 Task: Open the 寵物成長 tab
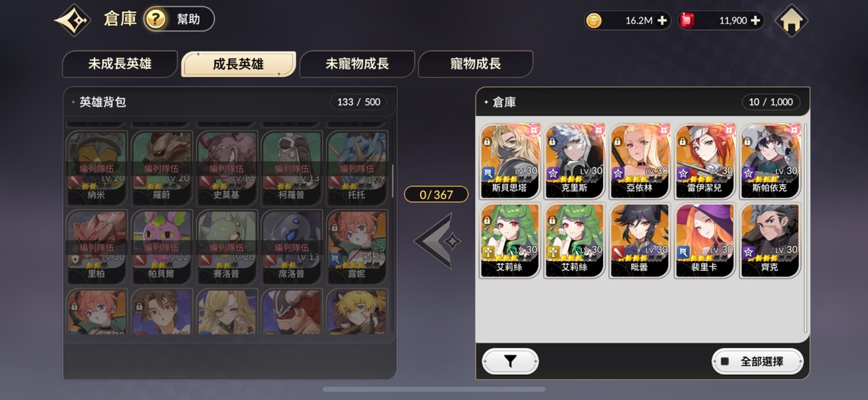pyautogui.click(x=476, y=64)
